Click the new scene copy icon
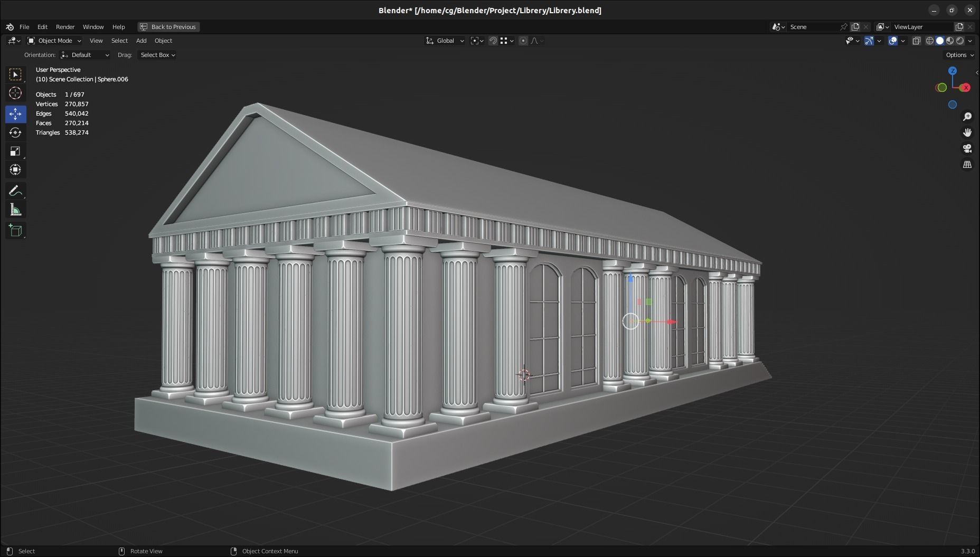The height and width of the screenshot is (557, 980). (x=855, y=27)
